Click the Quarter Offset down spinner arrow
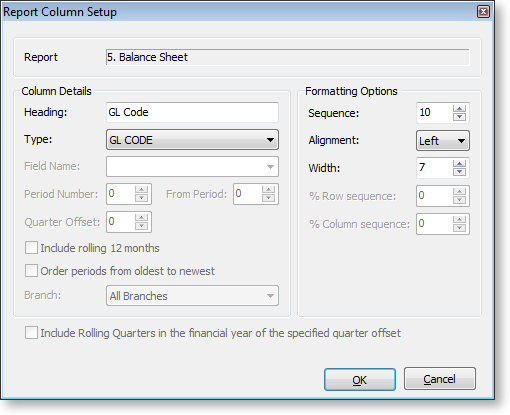The width and height of the screenshot is (510, 415). (x=141, y=226)
